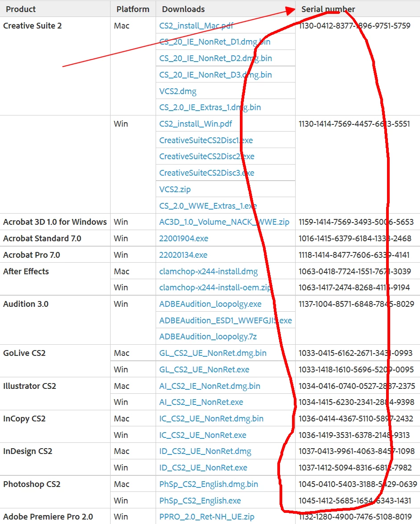Download CS_20_IE_NonRet_D3.dmg.bin
420x524 pixels.
point(215,75)
